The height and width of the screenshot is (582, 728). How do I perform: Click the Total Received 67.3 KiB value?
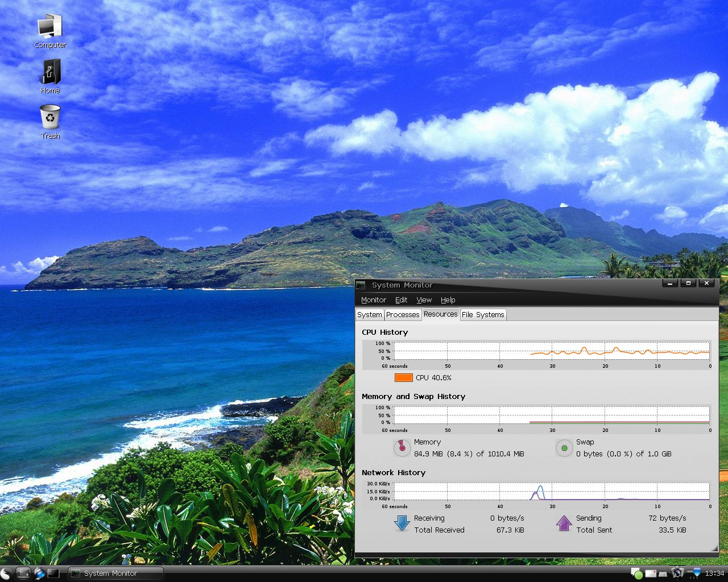coord(510,530)
